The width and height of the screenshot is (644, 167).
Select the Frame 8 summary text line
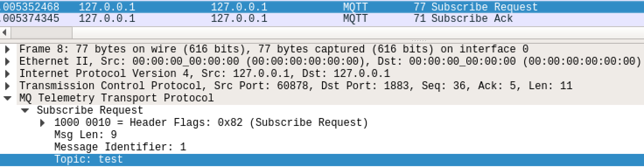click(x=274, y=49)
